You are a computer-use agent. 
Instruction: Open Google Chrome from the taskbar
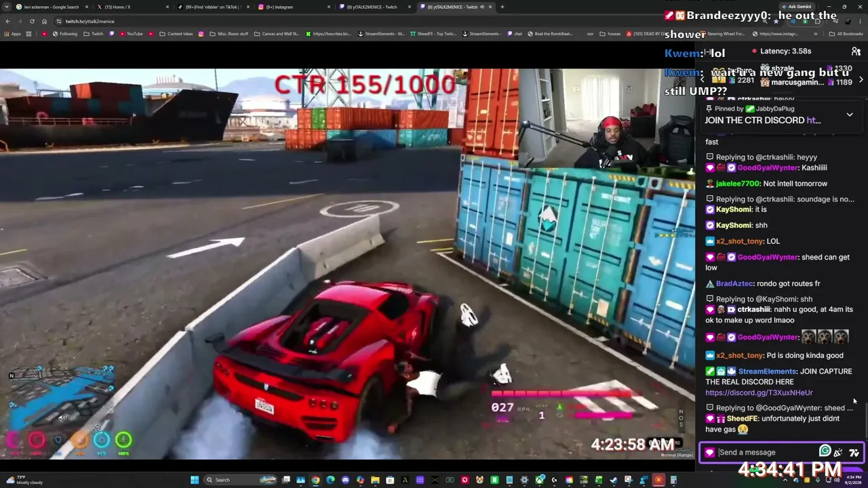coord(315,480)
